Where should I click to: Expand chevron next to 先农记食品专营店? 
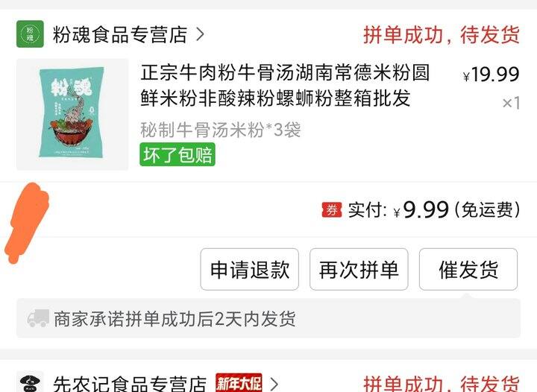point(274,384)
